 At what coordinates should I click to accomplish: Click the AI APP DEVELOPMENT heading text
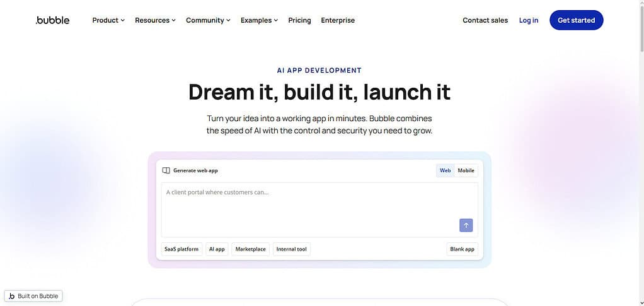(319, 70)
